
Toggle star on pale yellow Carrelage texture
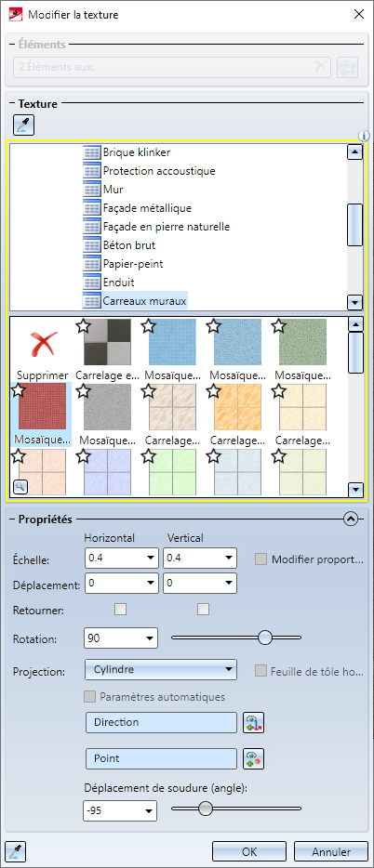(278, 391)
